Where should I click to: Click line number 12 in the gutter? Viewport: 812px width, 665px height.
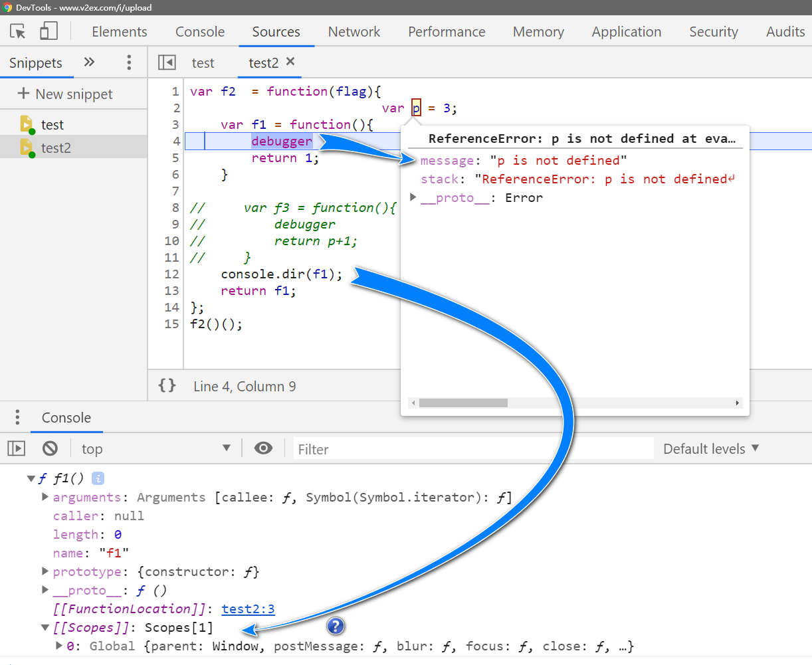point(171,274)
